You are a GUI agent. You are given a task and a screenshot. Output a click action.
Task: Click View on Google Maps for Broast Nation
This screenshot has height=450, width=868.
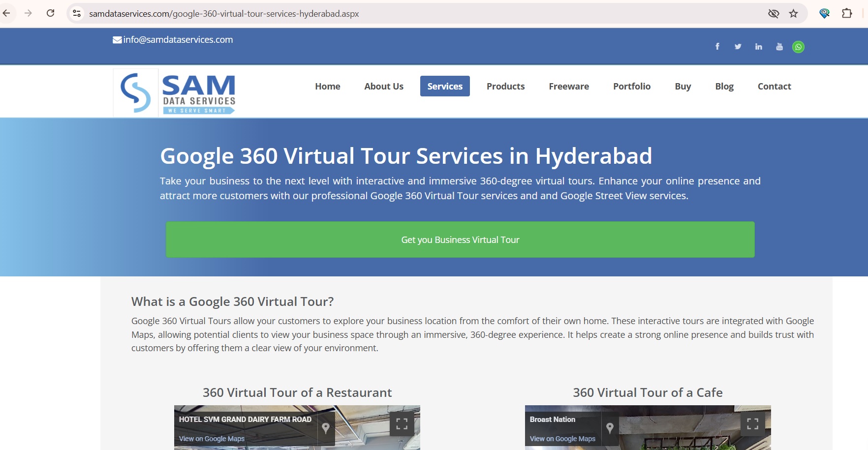click(x=562, y=439)
